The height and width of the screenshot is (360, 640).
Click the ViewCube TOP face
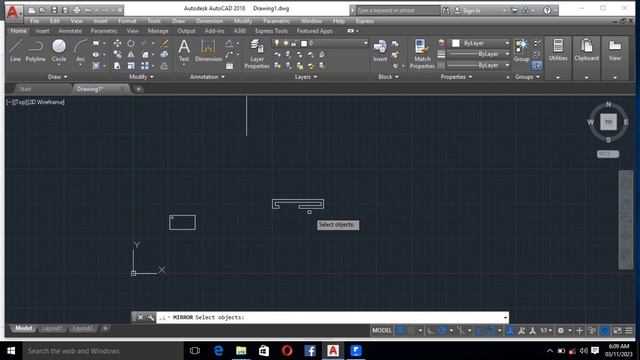point(608,122)
